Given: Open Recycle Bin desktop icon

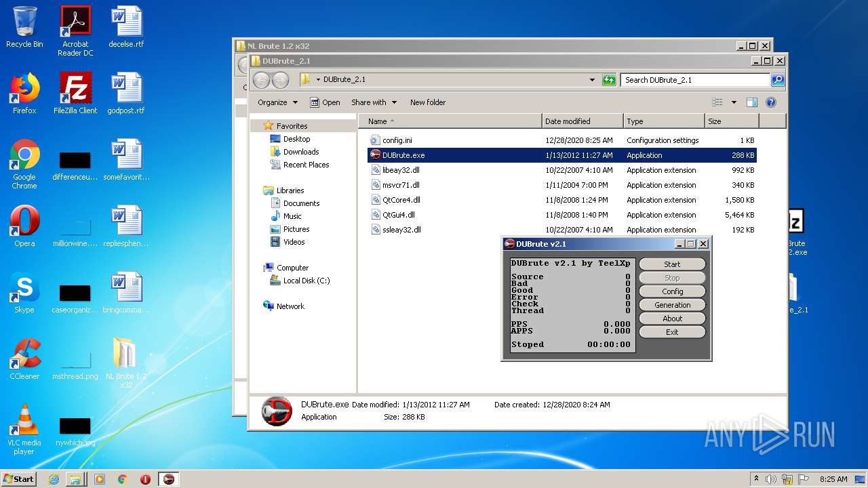Looking at the screenshot, I should coord(24,27).
